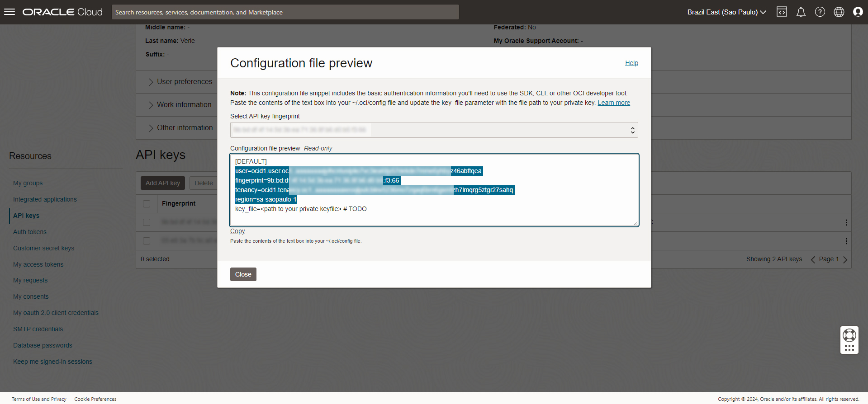Toggle the select-all checkbox beside Fingerprint
This screenshot has width=868, height=404.
[x=147, y=204]
